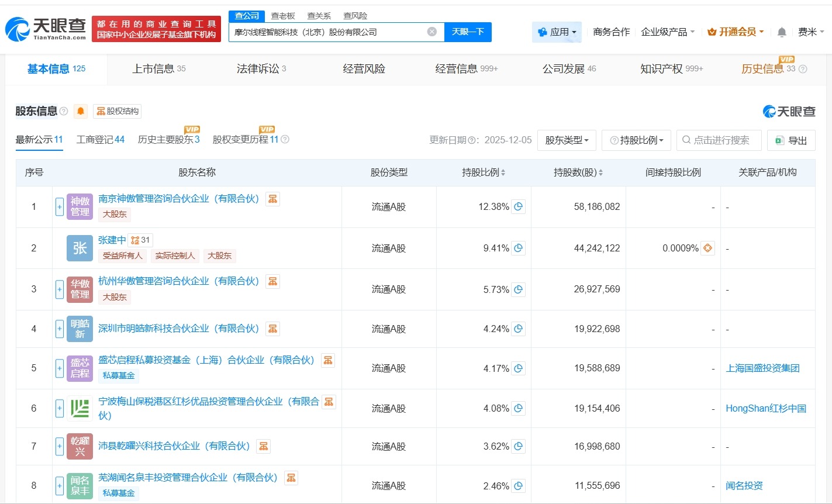Click indirect holding detail icon beside 0.0009%
The image size is (832, 504).
tap(707, 248)
